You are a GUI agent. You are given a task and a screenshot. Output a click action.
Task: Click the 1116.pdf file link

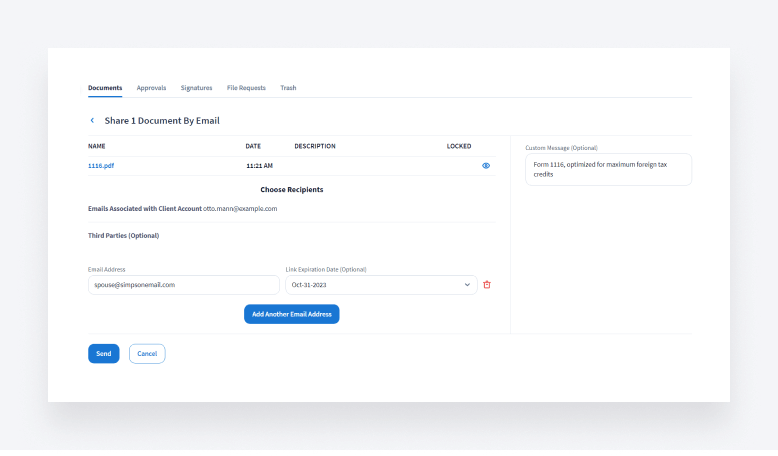pos(101,165)
